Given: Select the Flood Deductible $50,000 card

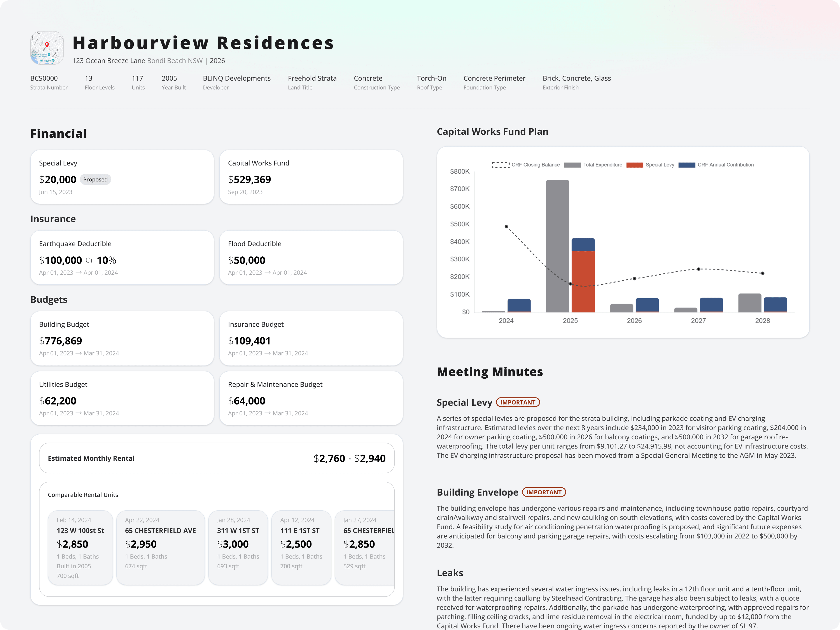Looking at the screenshot, I should [x=311, y=257].
